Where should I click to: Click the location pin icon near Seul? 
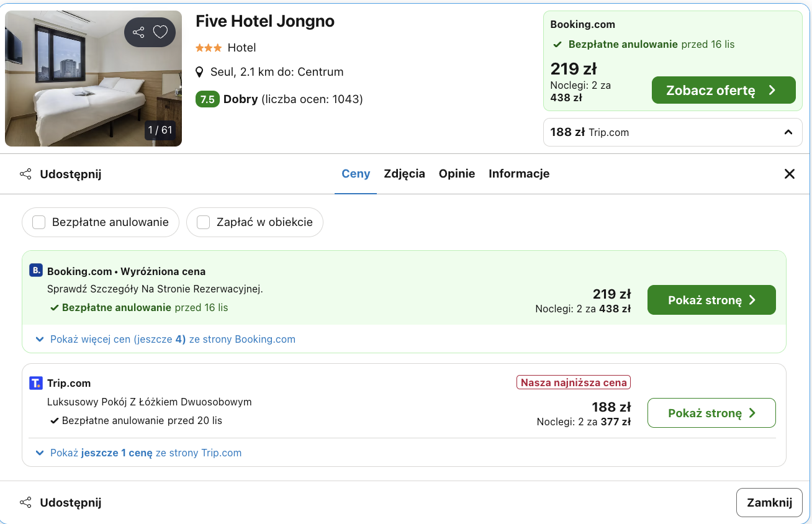click(199, 72)
